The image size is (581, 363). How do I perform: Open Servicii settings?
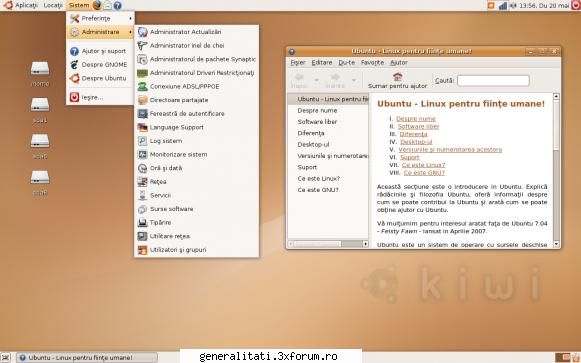(196, 195)
